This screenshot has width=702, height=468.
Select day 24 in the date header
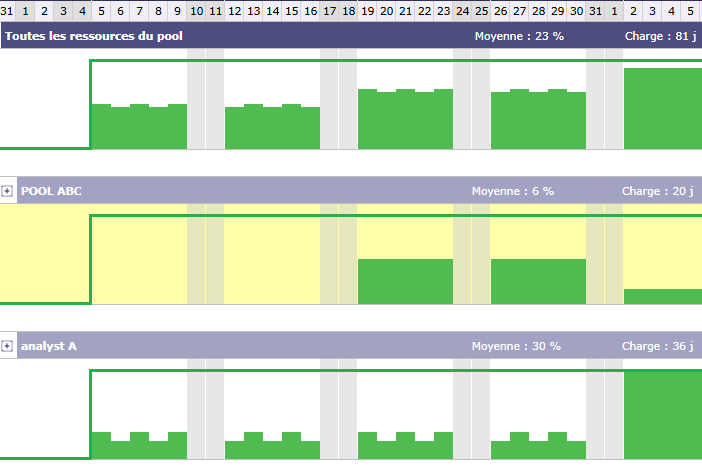[462, 10]
